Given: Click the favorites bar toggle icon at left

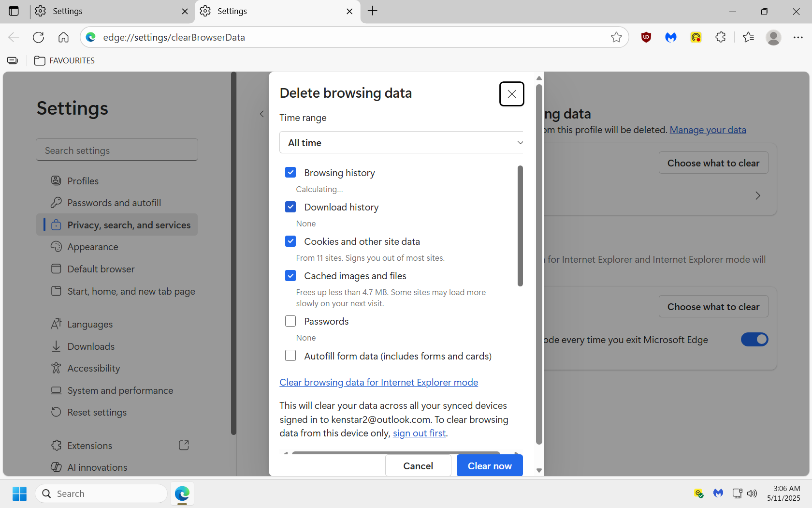Looking at the screenshot, I should pyautogui.click(x=13, y=60).
